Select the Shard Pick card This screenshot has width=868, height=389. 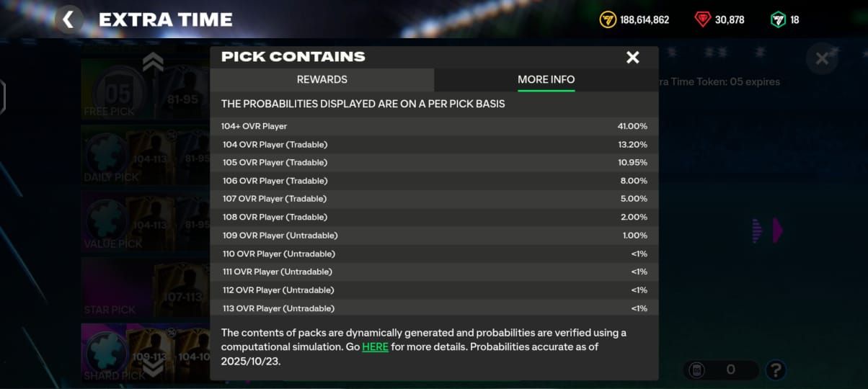pyautogui.click(x=144, y=353)
